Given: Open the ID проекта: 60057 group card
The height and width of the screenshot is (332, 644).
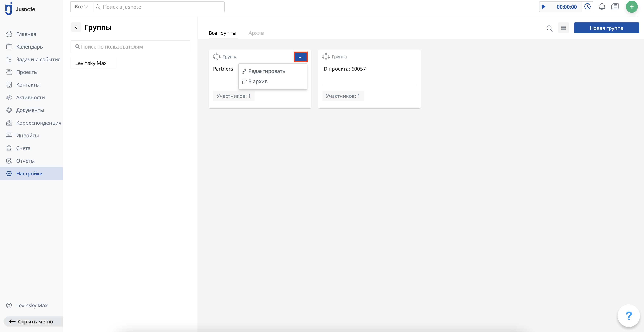Looking at the screenshot, I should (x=369, y=79).
